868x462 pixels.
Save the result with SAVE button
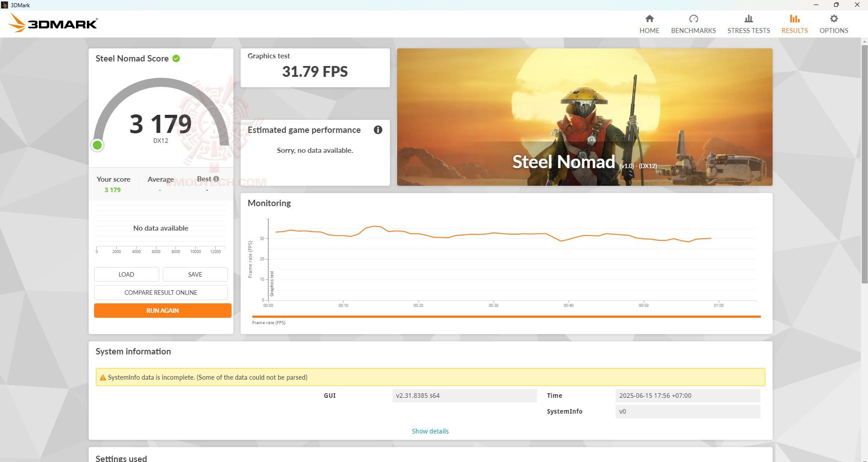pyautogui.click(x=195, y=274)
